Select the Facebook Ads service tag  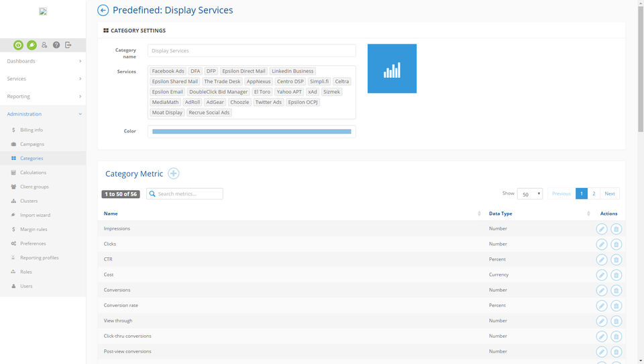[168, 71]
